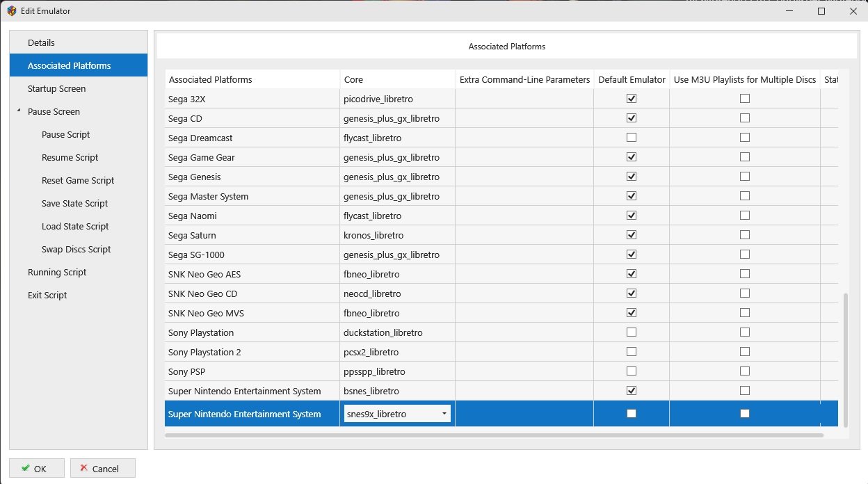Click Use M3U Playlists for Multiple Discs header
Screen dimensions: 868x484
click(745, 79)
